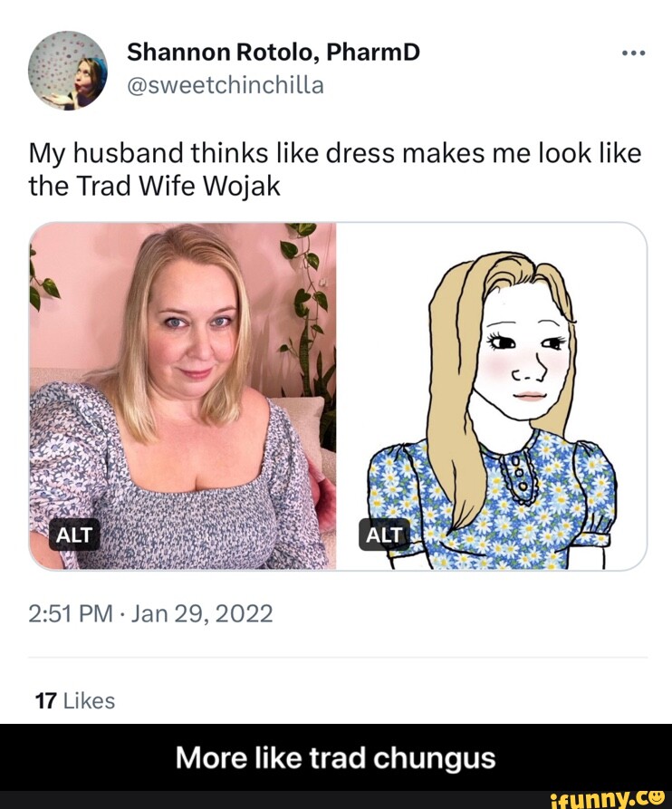Open the Trad Wife Wojak drawing

tap(492, 396)
